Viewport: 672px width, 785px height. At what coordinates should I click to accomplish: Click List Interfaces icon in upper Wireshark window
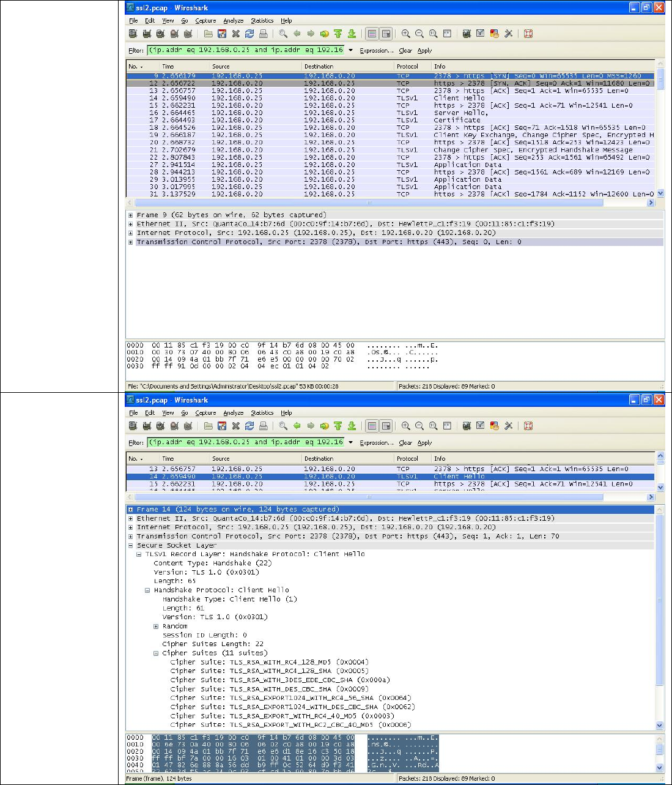tap(133, 34)
